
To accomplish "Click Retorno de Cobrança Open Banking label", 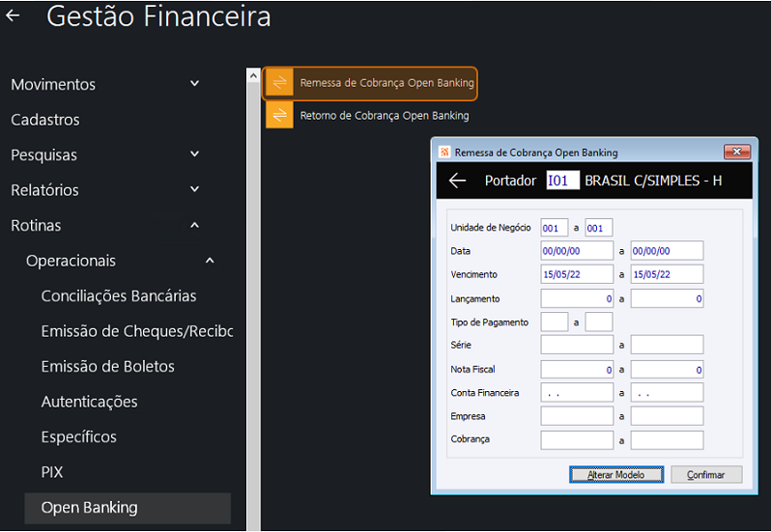I will (385, 116).
